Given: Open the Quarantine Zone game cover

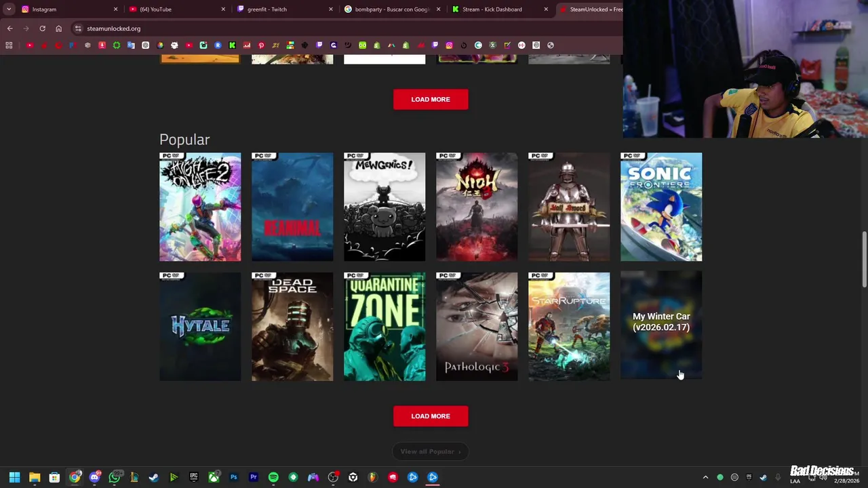Looking at the screenshot, I should point(384,326).
